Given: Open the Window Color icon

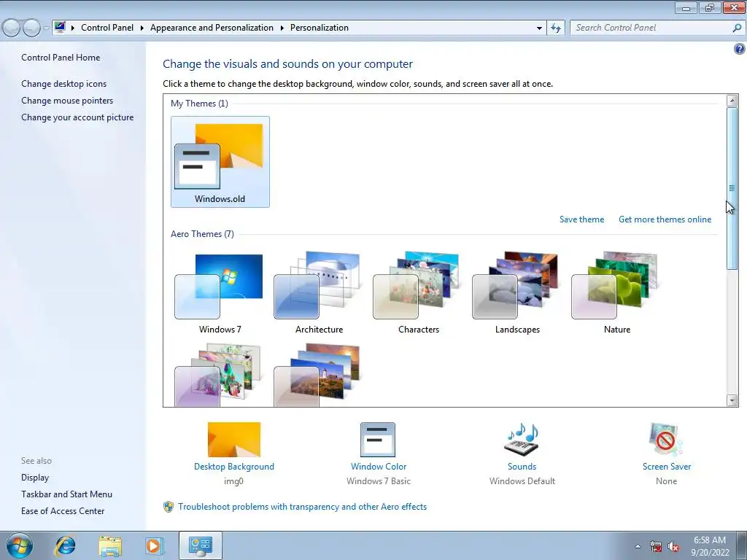Looking at the screenshot, I should (x=378, y=440).
